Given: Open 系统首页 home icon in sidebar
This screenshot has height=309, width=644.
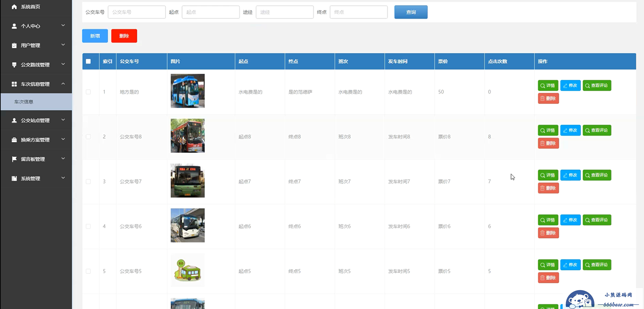Looking at the screenshot, I should [x=14, y=7].
